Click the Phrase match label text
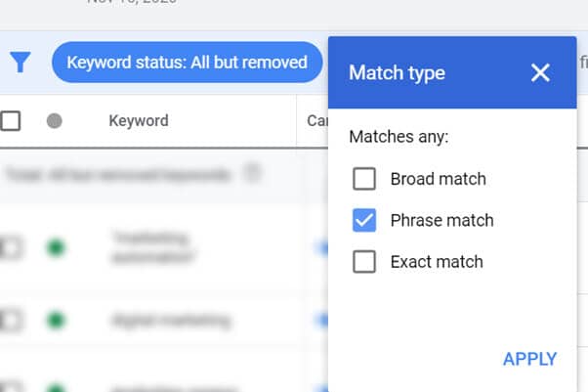The width and height of the screenshot is (588, 392). (441, 220)
